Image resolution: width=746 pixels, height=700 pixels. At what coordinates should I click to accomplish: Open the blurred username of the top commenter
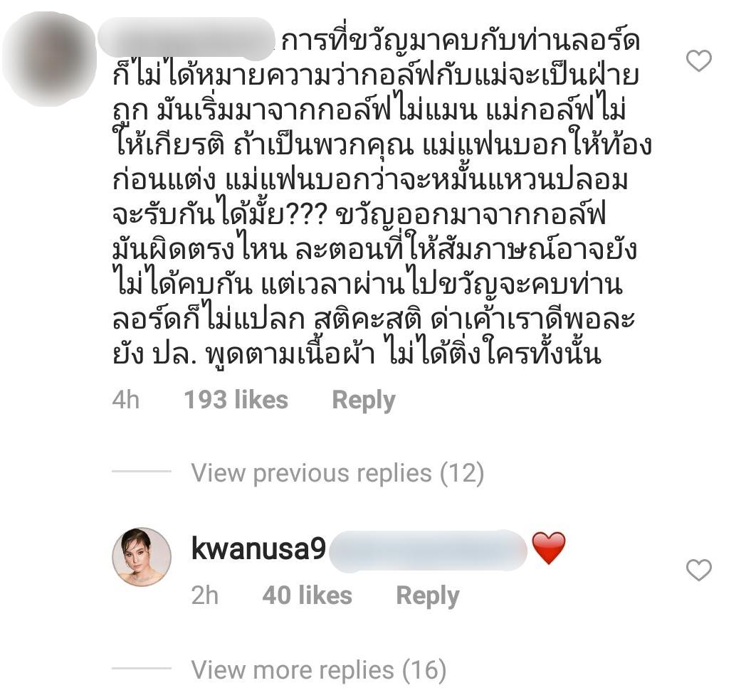[186, 39]
